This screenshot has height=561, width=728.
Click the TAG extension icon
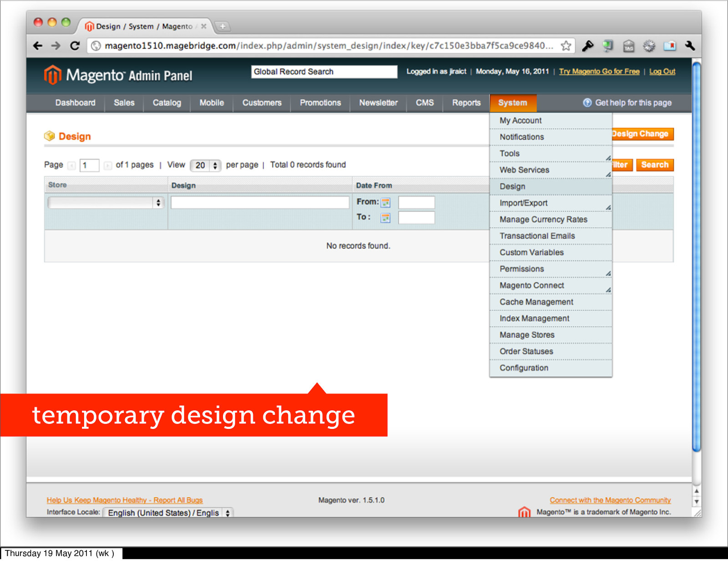pos(628,46)
